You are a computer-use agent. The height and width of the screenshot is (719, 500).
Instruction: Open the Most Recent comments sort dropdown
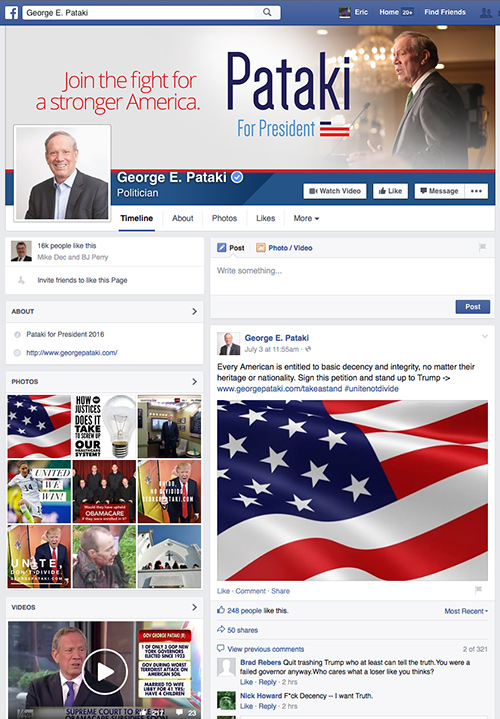466,611
